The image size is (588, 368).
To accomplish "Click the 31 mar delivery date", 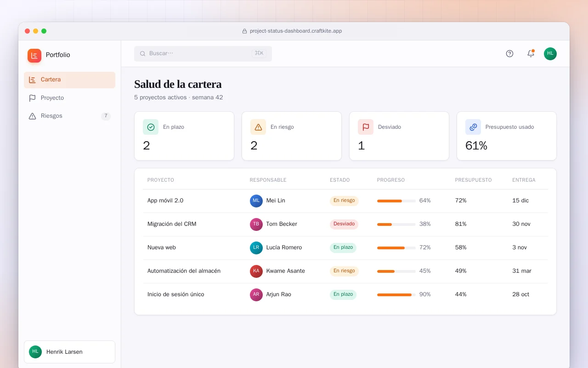I will click(522, 271).
